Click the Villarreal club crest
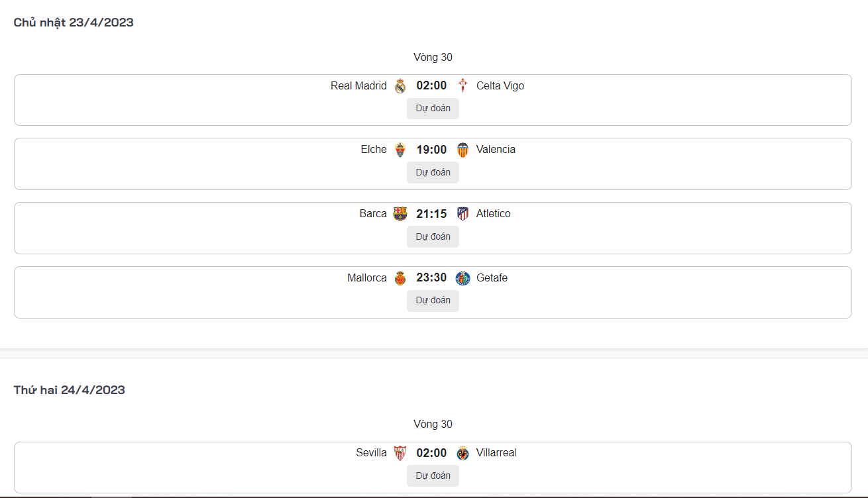The width and height of the screenshot is (868, 498). point(463,453)
